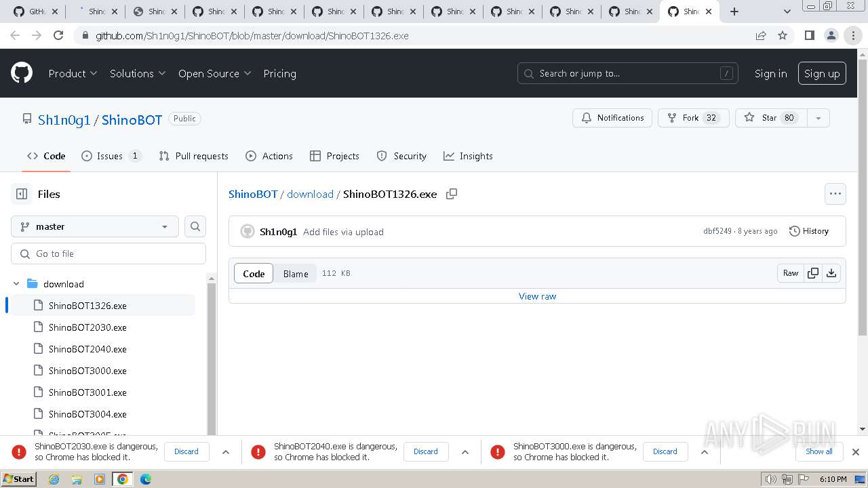Click the Sign up button
Image resolution: width=868 pixels, height=488 pixels.
(x=822, y=73)
